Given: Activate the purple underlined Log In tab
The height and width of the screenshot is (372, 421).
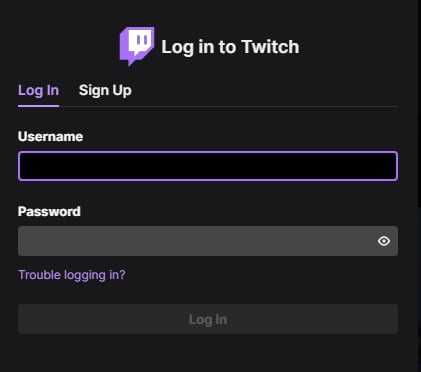Looking at the screenshot, I should [38, 90].
